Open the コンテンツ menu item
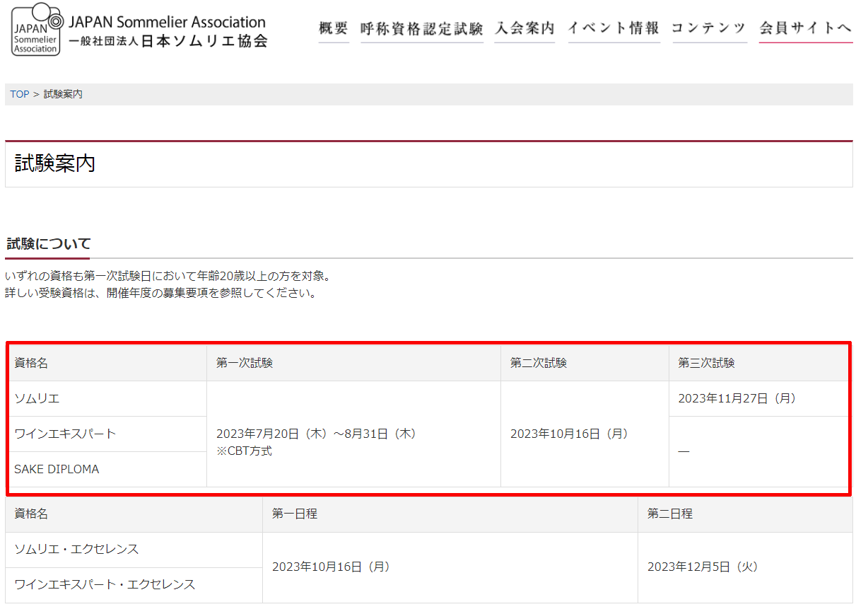Image resolution: width=868 pixels, height=614 pixels. [x=709, y=28]
